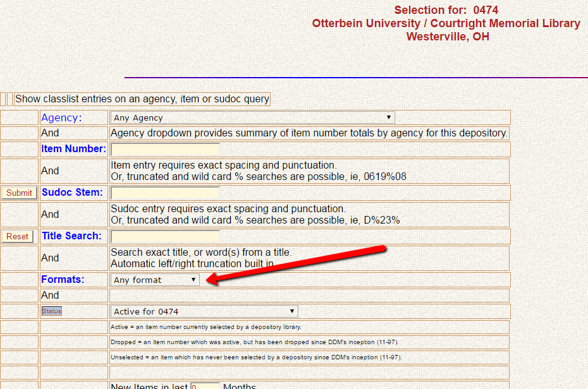The image size is (588, 389).
Task: Open the Agency dropdown showing Any Agency
Action: 252,117
